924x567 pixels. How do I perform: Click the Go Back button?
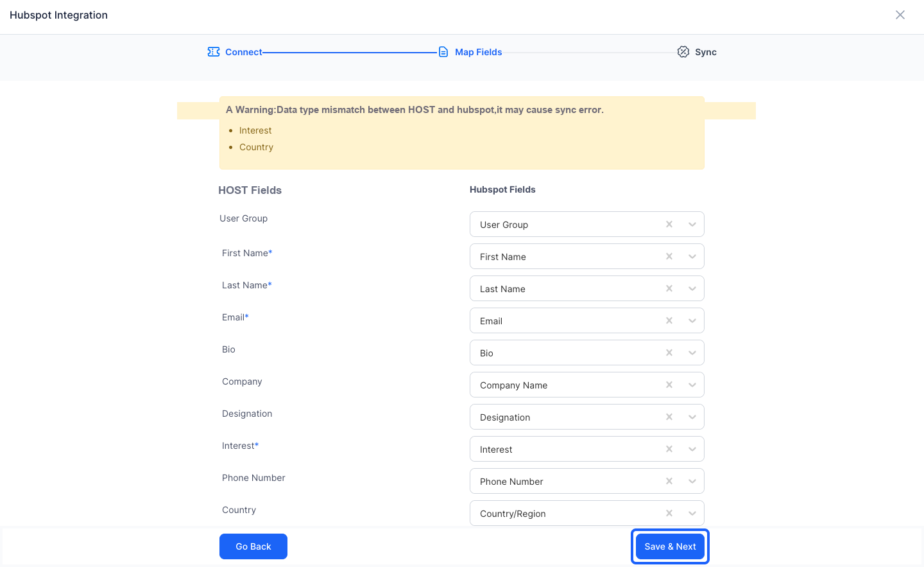pos(253,546)
